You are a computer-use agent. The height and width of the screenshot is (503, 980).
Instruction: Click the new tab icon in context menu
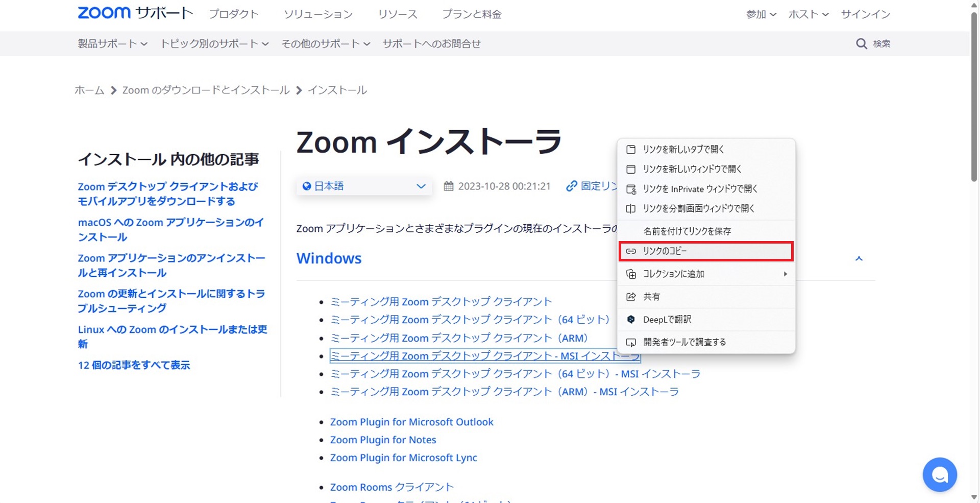tap(631, 150)
